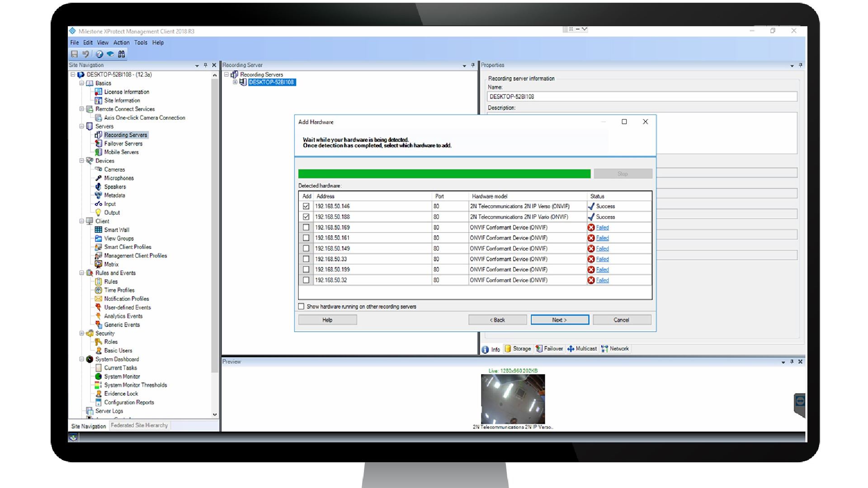Open the Metadata node icon
Screen dimensions: 868x488
pos(98,195)
